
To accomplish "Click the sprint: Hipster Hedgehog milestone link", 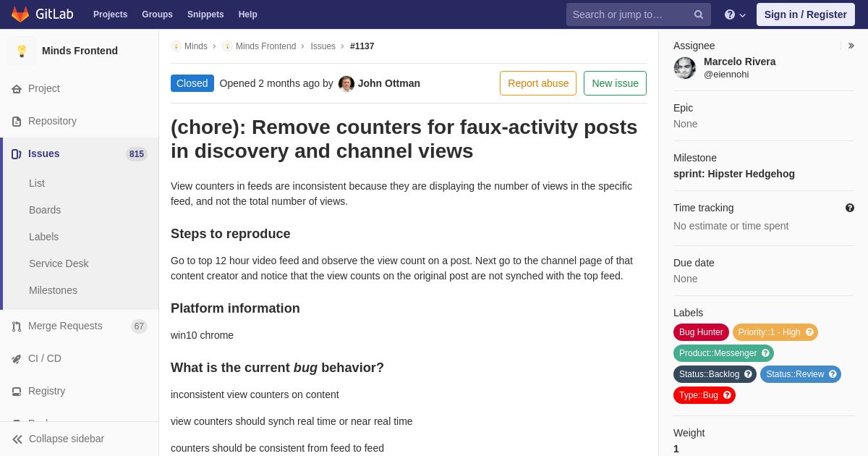I will tap(734, 174).
